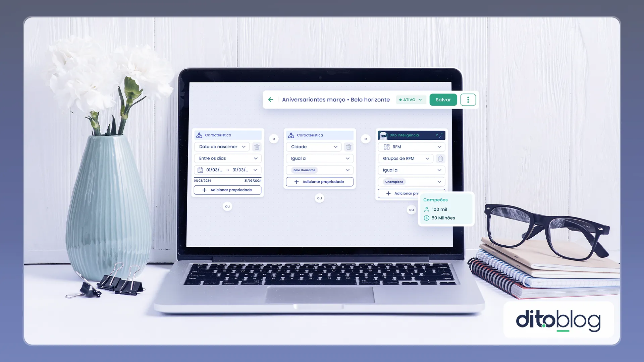The height and width of the screenshot is (362, 644).
Task: Click the calendar icon next to date range
Action: (x=200, y=170)
